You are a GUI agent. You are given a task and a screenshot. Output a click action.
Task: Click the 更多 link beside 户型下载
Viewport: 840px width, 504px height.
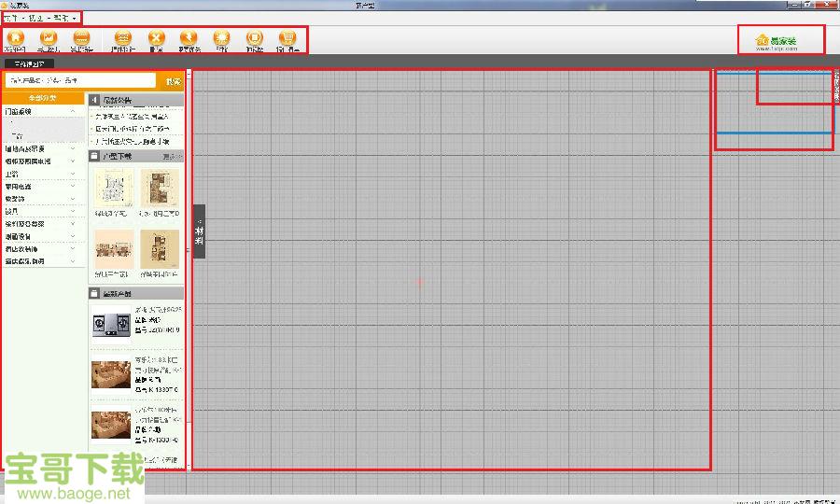pyautogui.click(x=172, y=156)
